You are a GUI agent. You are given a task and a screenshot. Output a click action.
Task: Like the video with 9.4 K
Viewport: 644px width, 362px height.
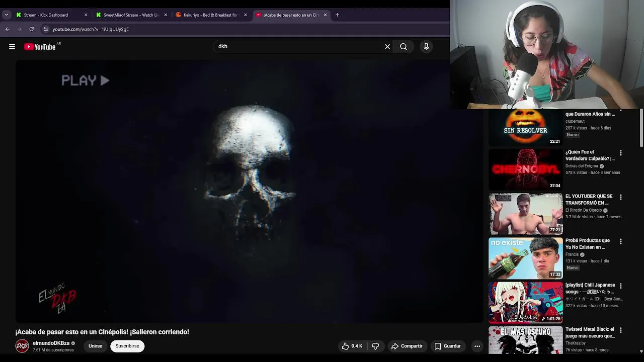[352, 346]
